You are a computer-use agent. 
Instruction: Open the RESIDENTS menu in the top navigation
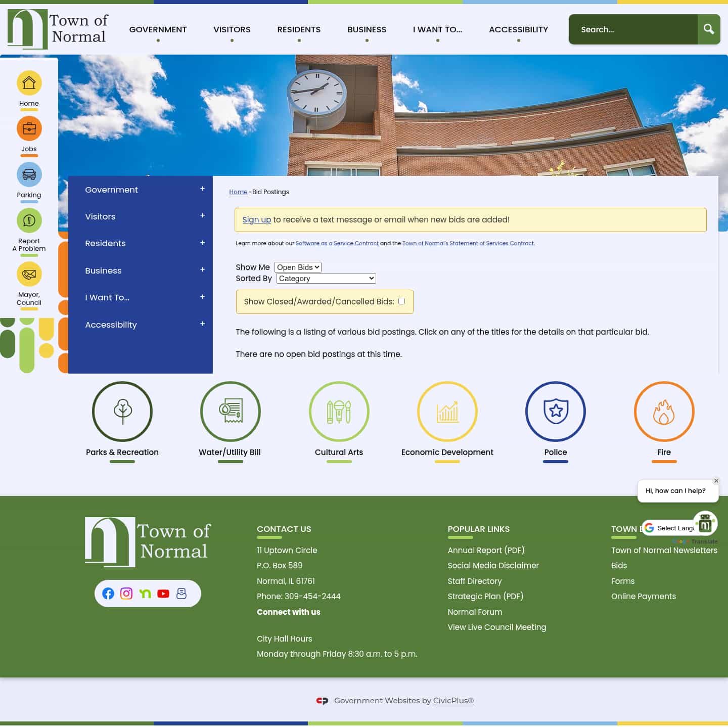299,29
